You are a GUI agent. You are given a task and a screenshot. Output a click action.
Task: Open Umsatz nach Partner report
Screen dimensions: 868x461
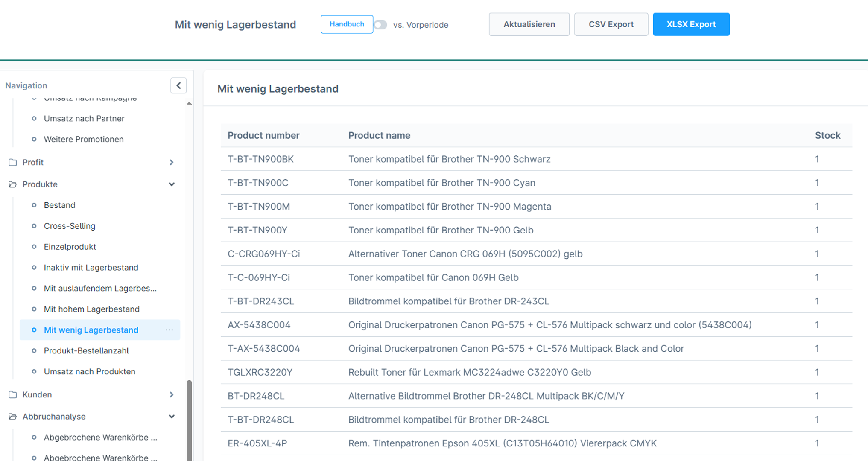(84, 118)
